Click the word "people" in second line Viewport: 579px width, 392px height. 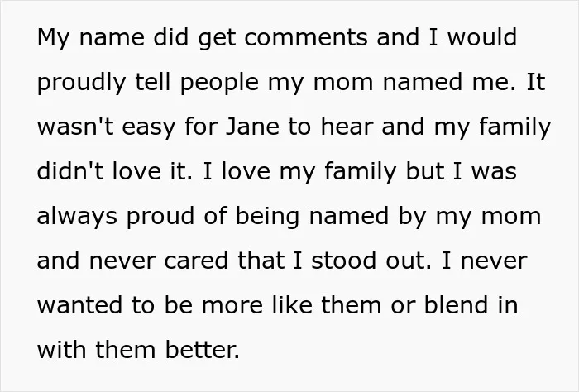pos(219,83)
